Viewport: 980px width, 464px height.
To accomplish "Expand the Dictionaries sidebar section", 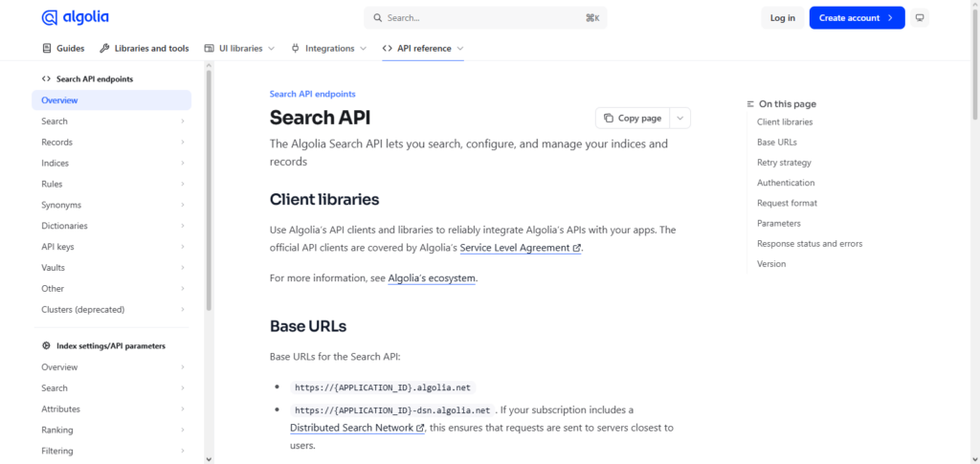I will [x=183, y=226].
